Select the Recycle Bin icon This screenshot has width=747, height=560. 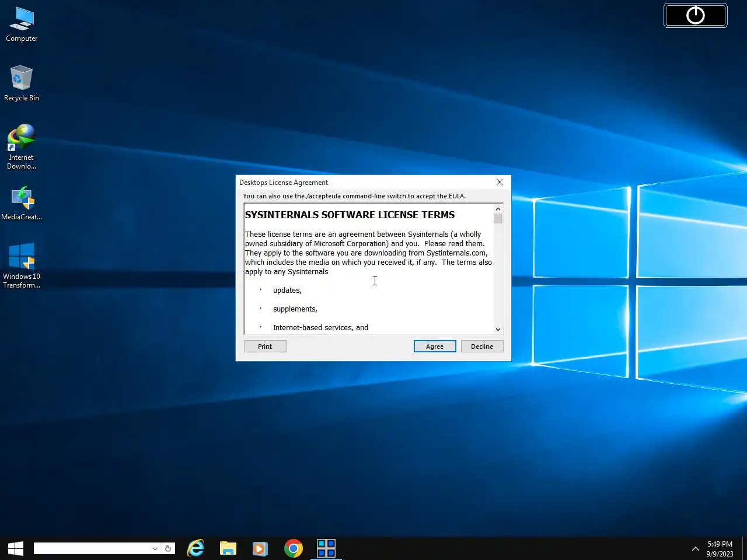click(22, 83)
